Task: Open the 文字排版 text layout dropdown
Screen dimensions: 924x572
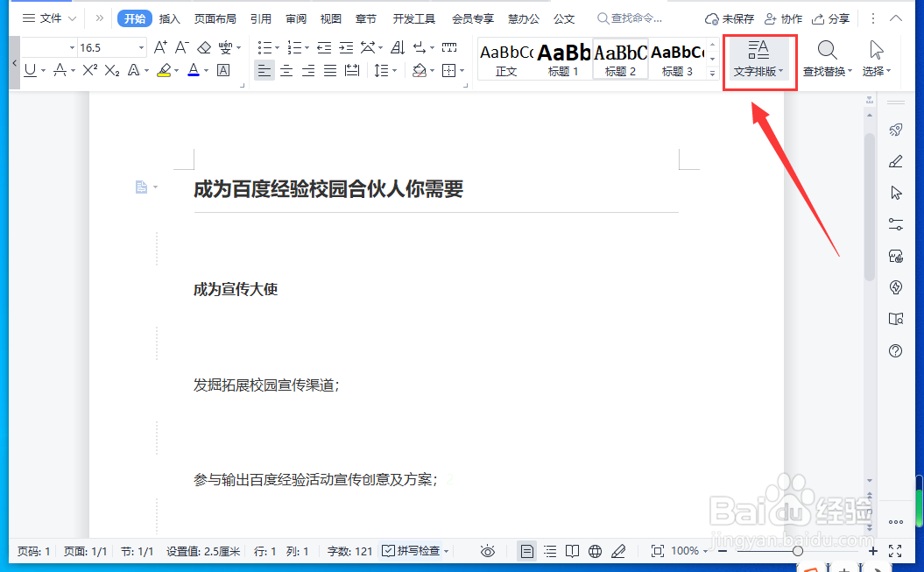Action: point(759,59)
